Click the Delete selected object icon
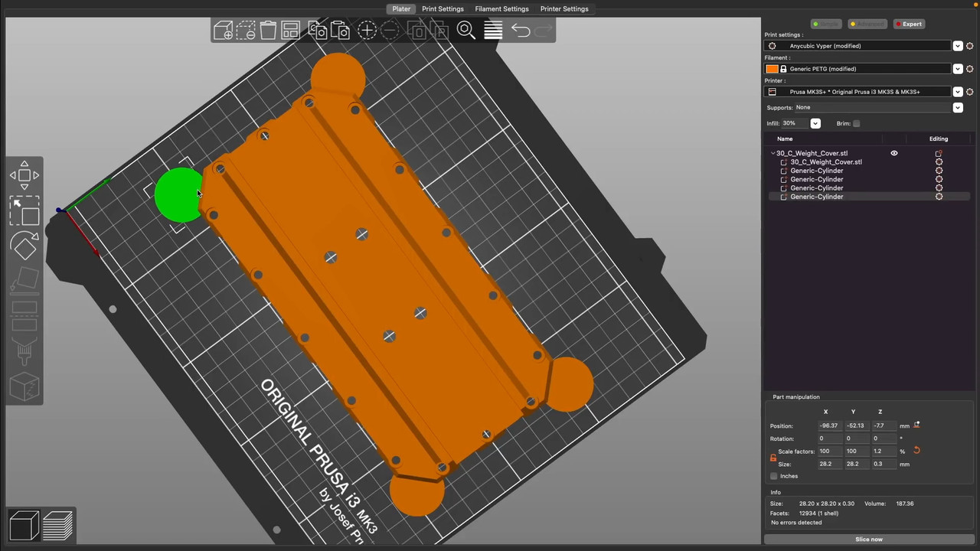 (x=246, y=31)
